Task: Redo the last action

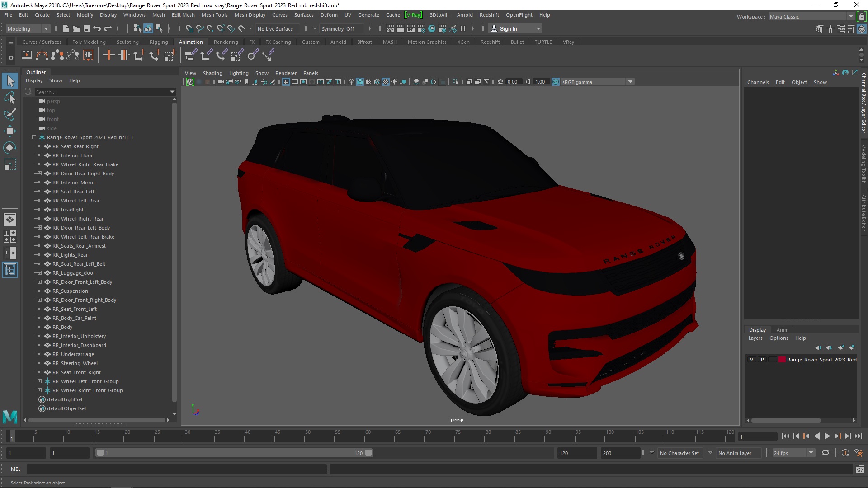Action: tap(108, 28)
